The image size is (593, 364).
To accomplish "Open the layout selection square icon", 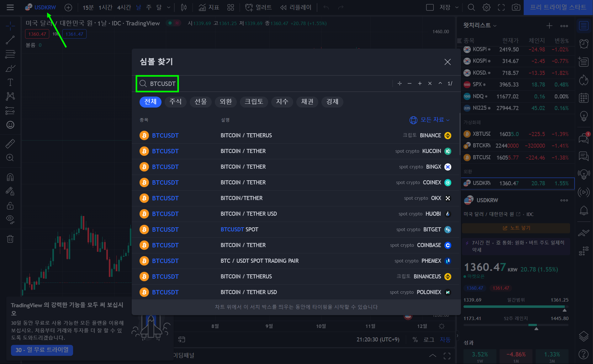I will 430,7.
